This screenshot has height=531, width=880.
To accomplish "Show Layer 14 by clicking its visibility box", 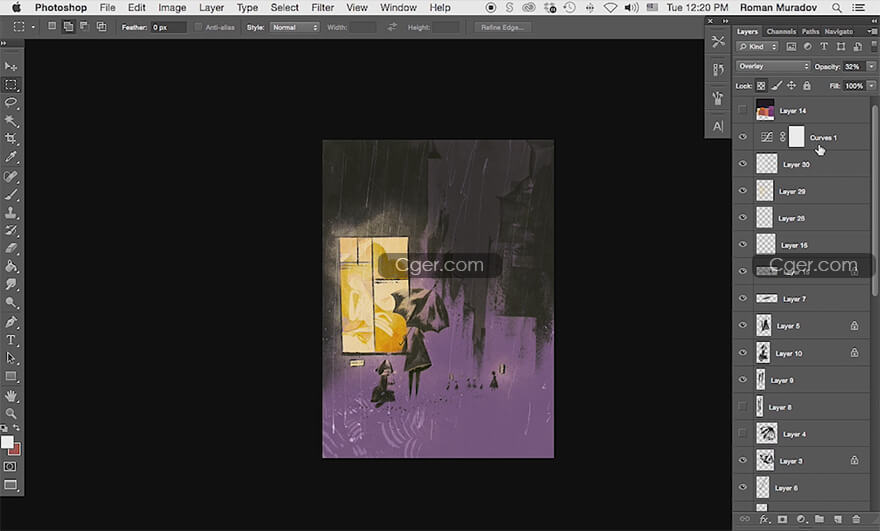I will (x=742, y=110).
